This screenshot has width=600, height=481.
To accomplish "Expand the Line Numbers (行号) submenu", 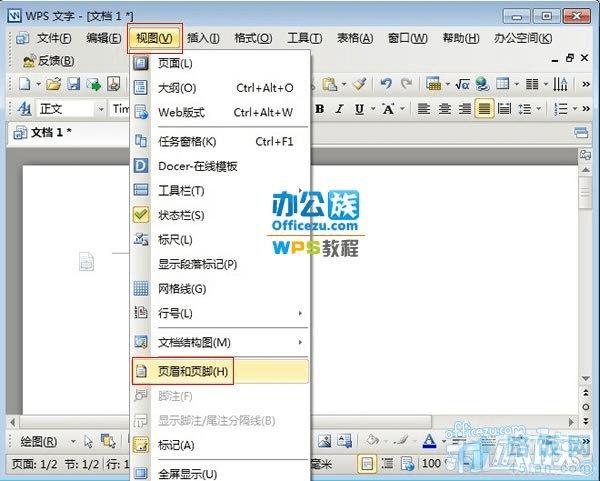I will (x=220, y=313).
